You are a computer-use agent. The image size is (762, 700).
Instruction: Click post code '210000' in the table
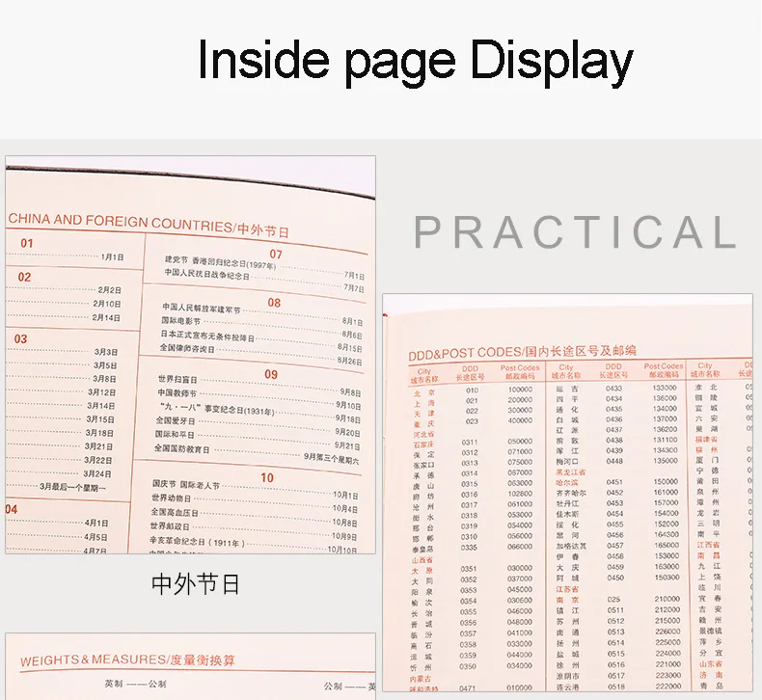[667, 599]
